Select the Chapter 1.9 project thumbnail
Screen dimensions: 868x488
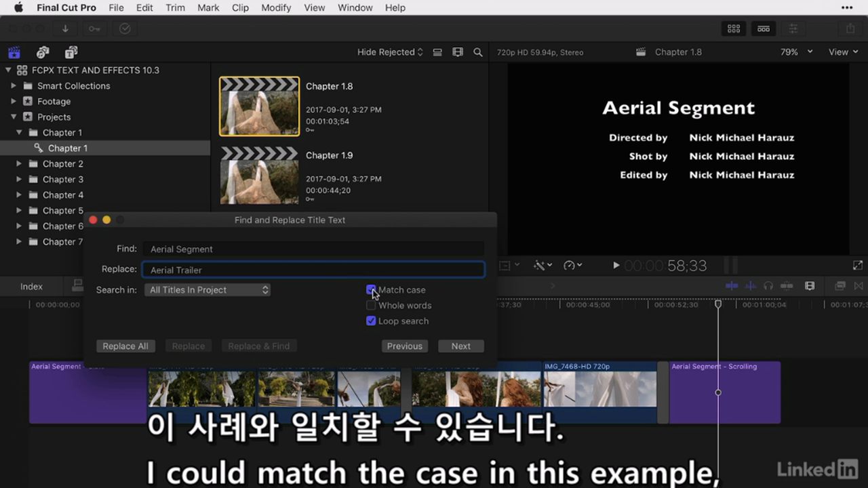click(x=259, y=175)
